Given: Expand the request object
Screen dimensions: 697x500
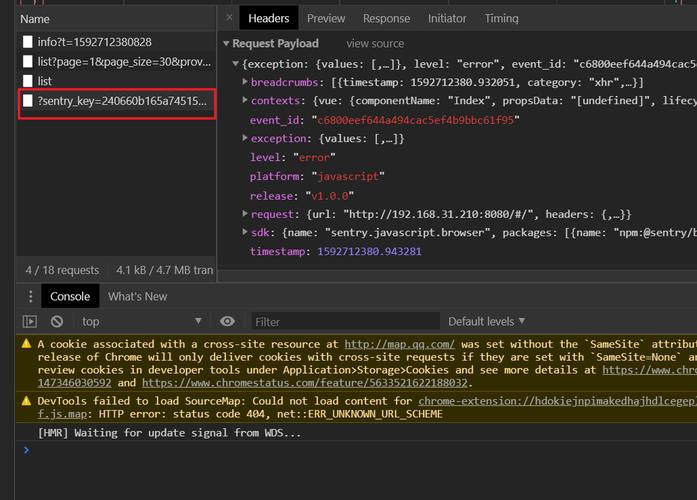Looking at the screenshot, I should point(245,214).
